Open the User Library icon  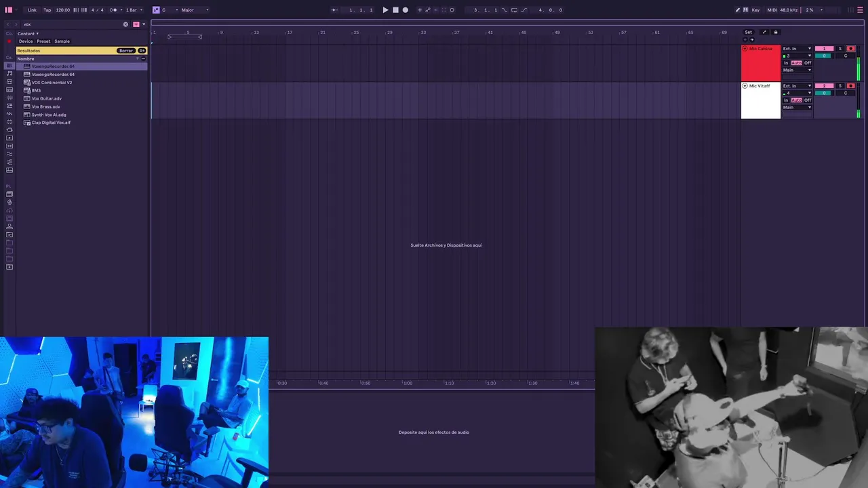pos(9,226)
